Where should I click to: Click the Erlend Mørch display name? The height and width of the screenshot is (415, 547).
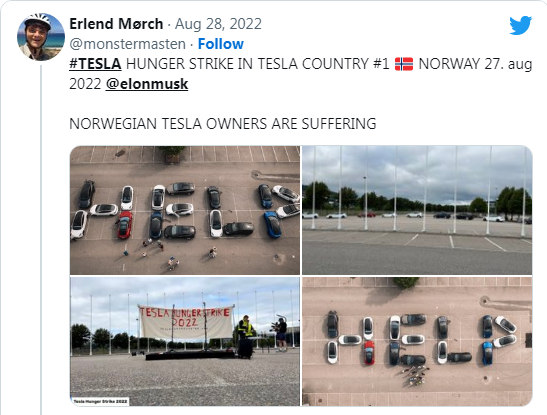tap(116, 24)
